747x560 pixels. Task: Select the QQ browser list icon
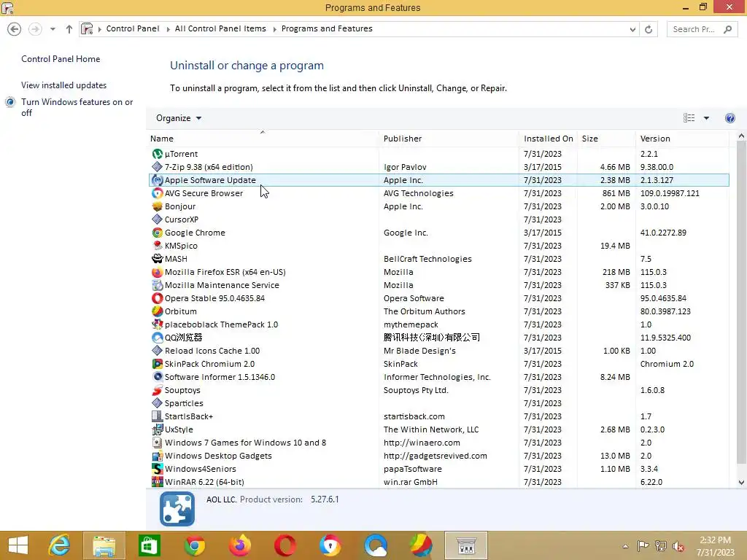coord(158,338)
